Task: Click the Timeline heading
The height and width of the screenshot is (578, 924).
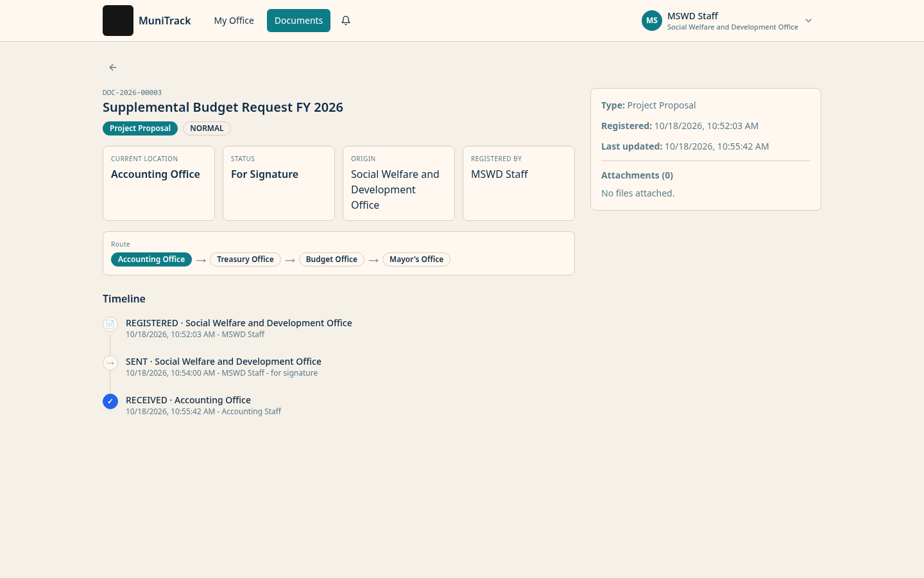Action: 124,299
